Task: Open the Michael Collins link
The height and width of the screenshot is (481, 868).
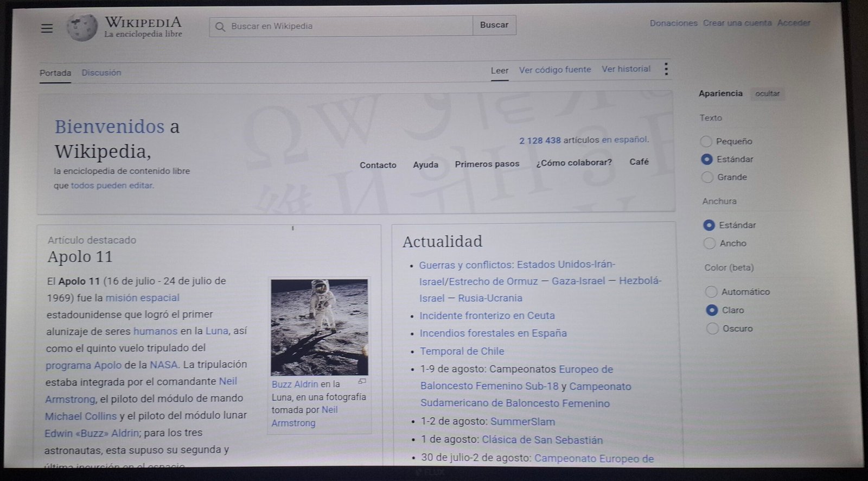Action: [x=81, y=416]
